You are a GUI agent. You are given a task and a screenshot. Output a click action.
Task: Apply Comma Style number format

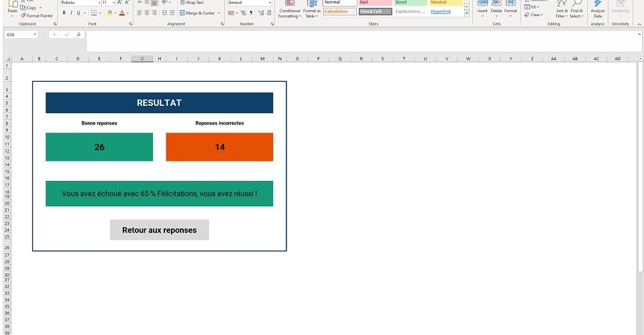tap(251, 13)
